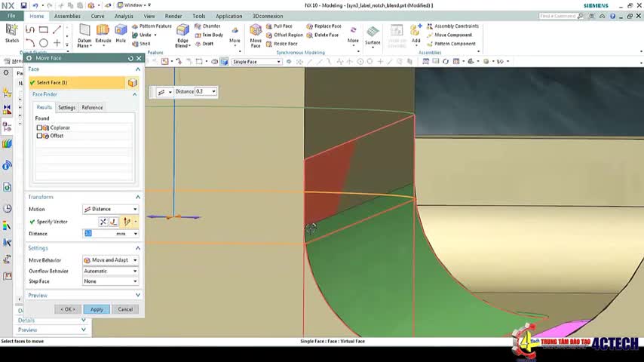Open the Analysis ribbon tab
The height and width of the screenshot is (362, 644).
pos(124,16)
